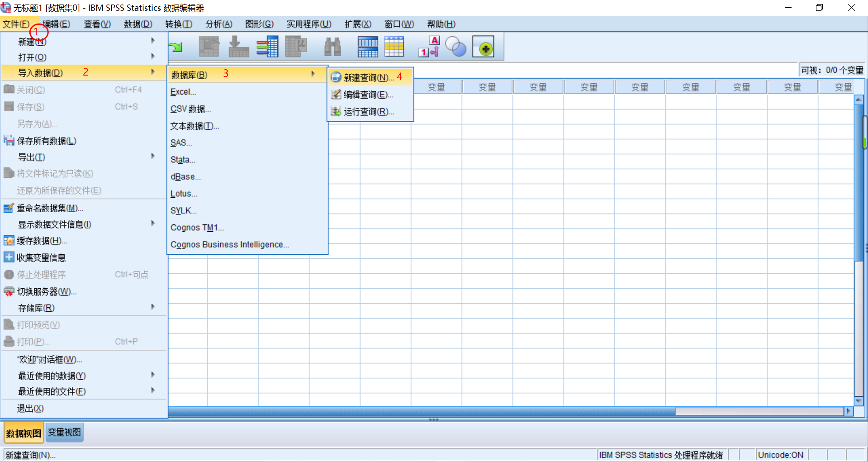Click horizontal scrollbar right arrow
The height and width of the screenshot is (462, 868).
point(849,411)
